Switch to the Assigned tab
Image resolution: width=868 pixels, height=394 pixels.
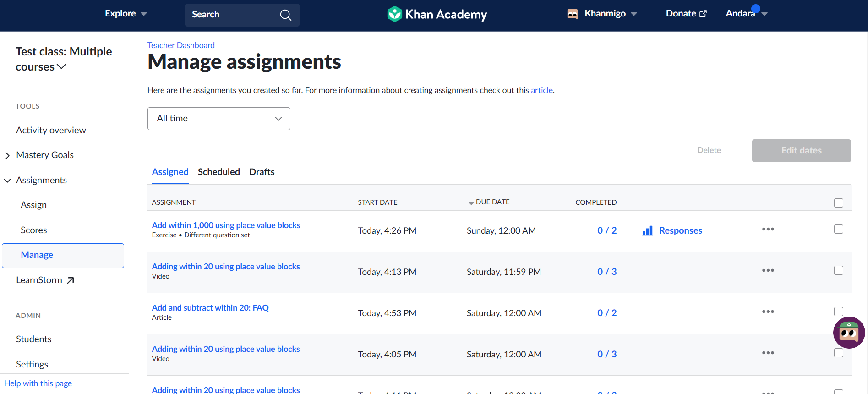170,172
